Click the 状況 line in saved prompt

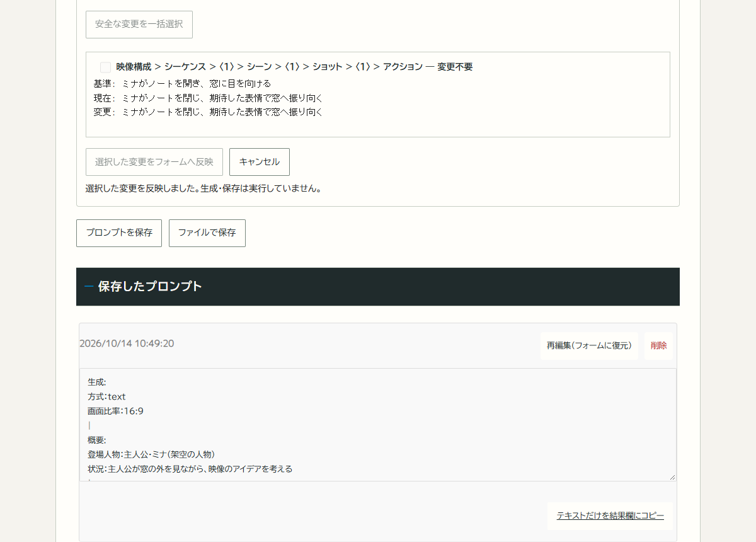pos(190,469)
